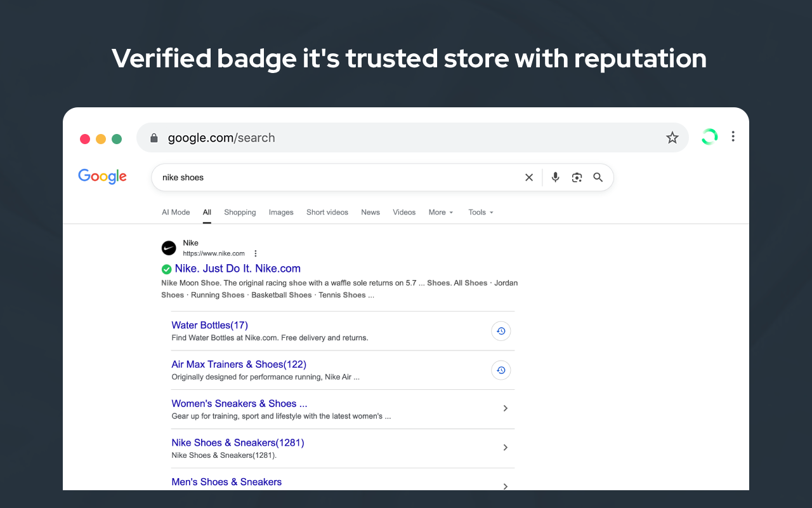
Task: Select the All tab
Action: (207, 212)
